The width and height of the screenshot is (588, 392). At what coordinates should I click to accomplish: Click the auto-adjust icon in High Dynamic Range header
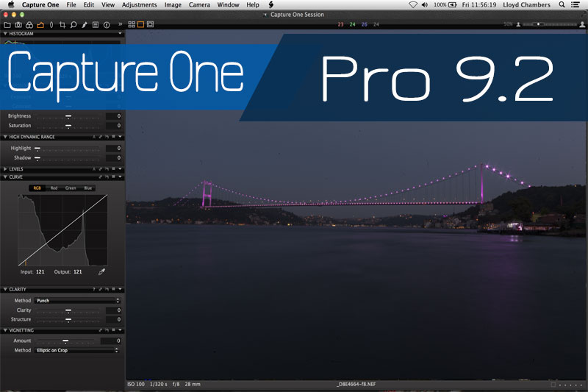click(94, 137)
